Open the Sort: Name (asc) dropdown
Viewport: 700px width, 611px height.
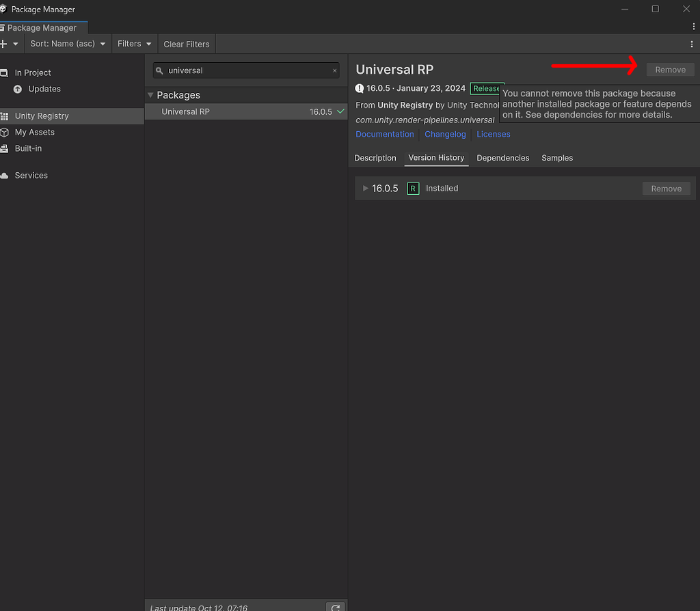68,43
